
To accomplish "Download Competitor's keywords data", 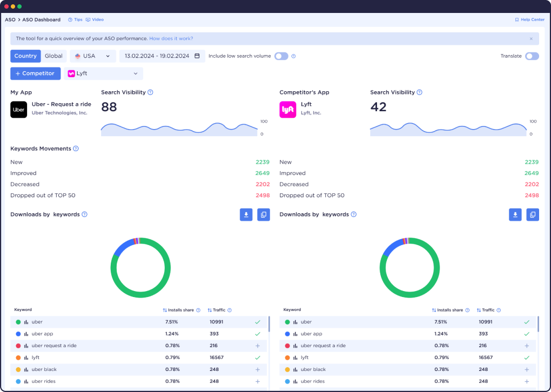I will coord(515,214).
